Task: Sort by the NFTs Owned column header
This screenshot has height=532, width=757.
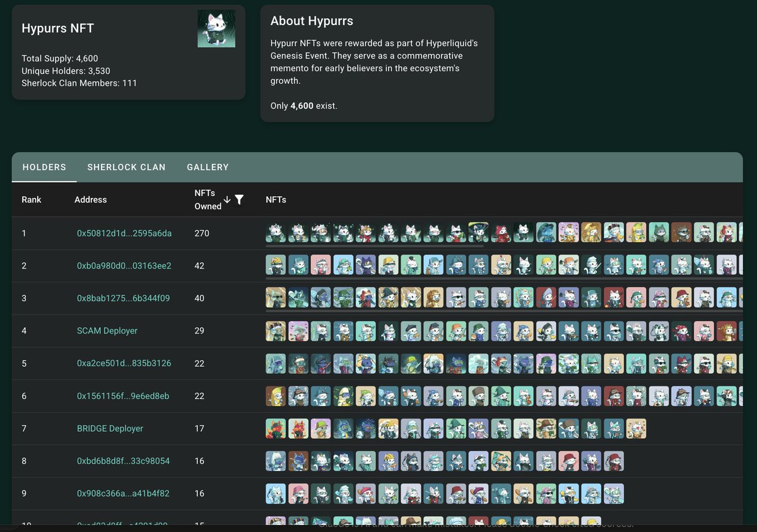Action: pyautogui.click(x=208, y=200)
